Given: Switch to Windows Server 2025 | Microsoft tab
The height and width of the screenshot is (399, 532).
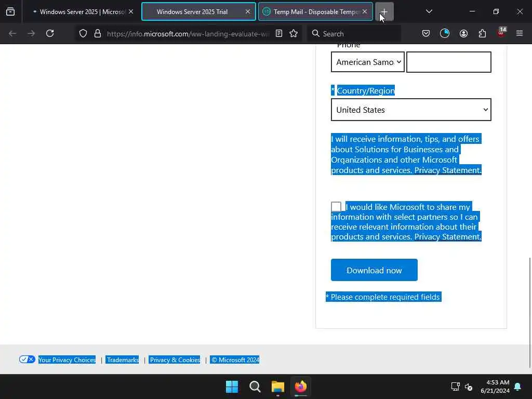Looking at the screenshot, I should 81,11.
